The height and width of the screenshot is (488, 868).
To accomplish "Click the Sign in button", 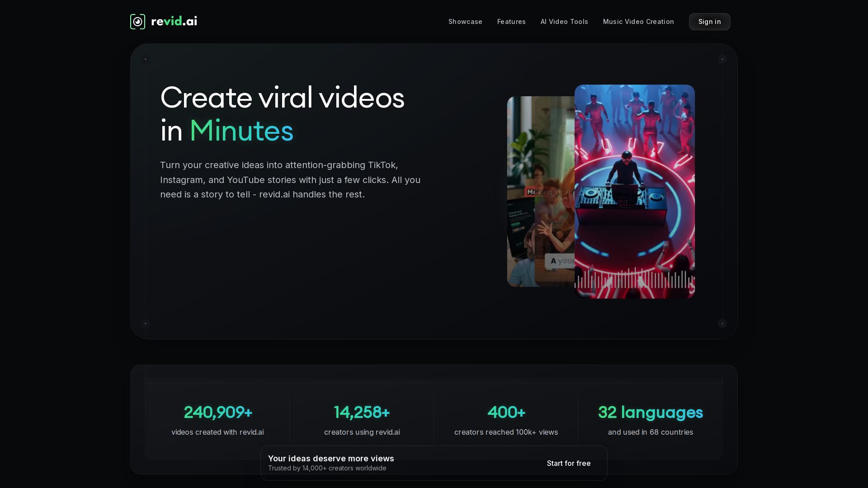I will tap(709, 22).
